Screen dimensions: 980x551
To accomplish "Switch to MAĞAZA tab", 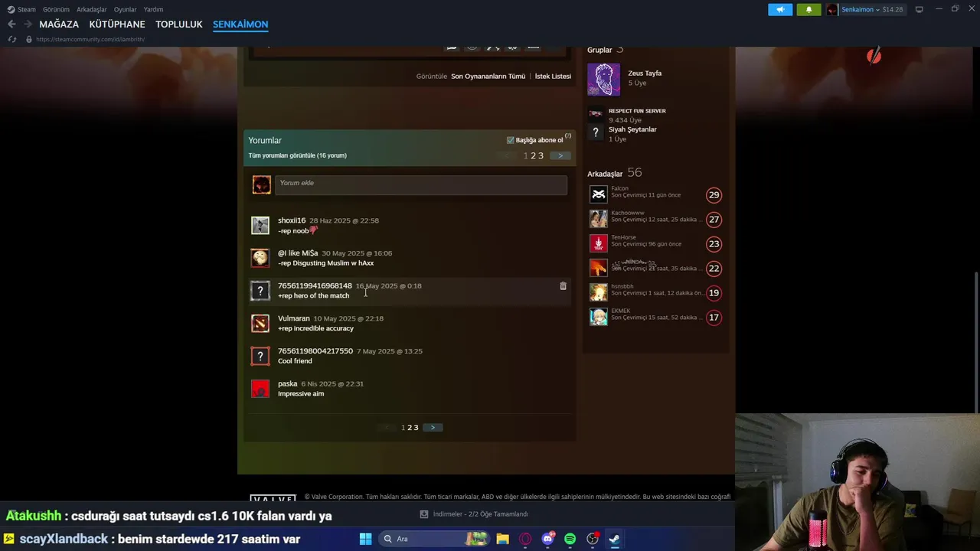I will [x=59, y=24].
